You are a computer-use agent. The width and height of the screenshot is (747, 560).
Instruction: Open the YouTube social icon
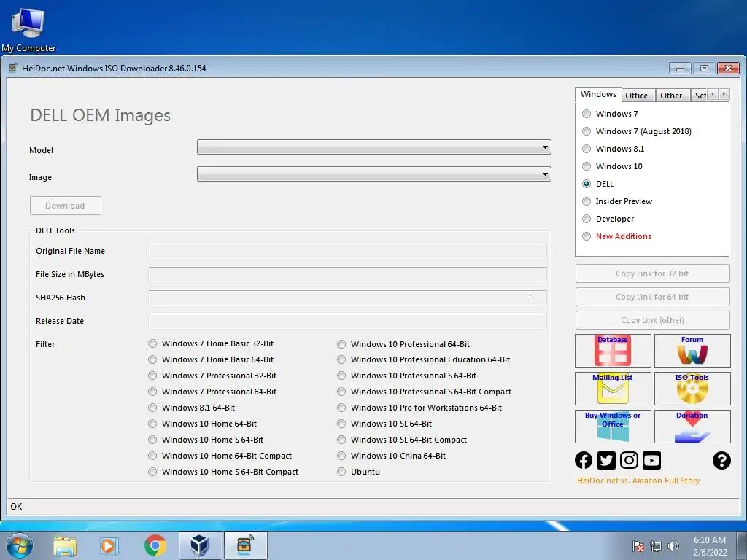tap(651, 460)
